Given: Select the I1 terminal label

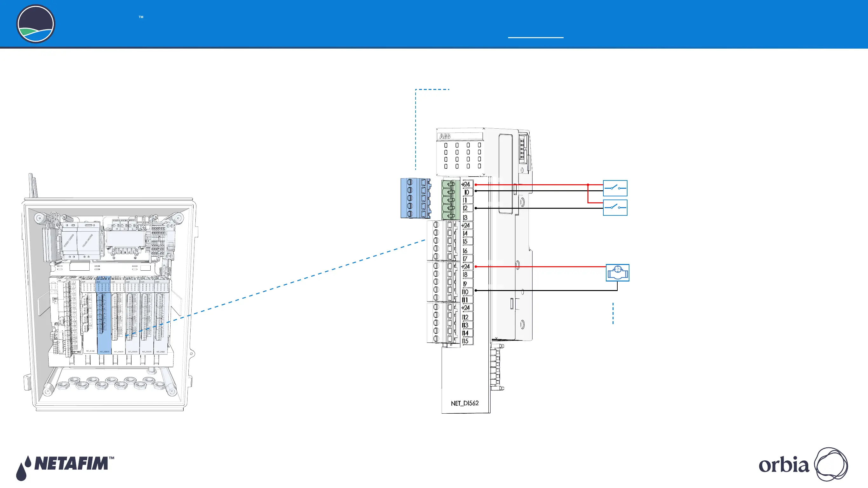Looking at the screenshot, I should pos(467,200).
